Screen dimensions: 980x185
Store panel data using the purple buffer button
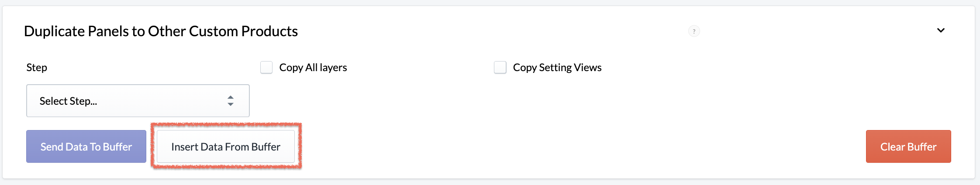[x=86, y=147]
